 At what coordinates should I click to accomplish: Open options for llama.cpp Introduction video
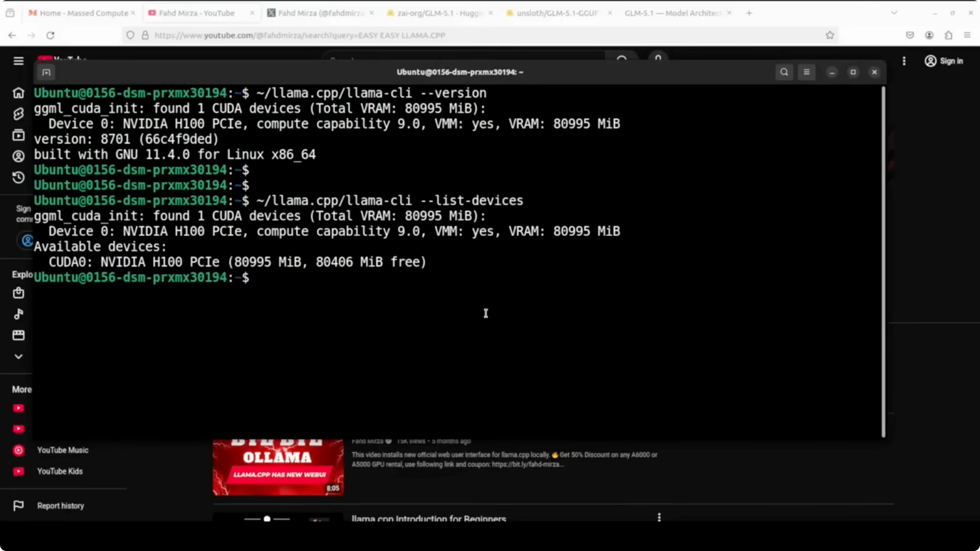pyautogui.click(x=659, y=517)
